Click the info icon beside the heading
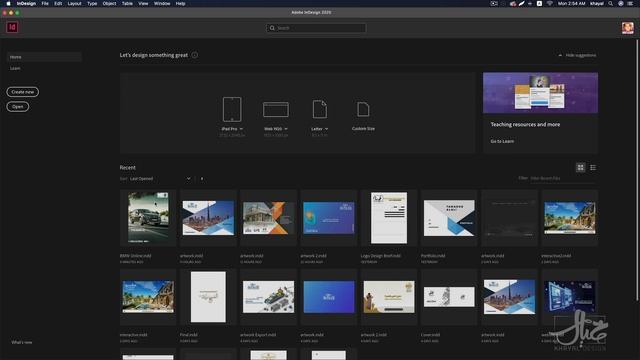 (x=195, y=55)
